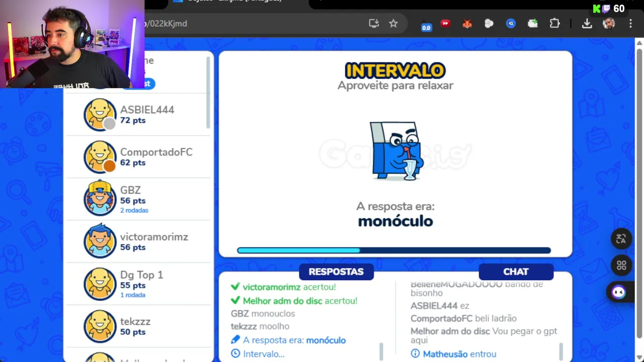Screen dimensions: 644x362
Task: Select ASBIEL444's avatar in the ranking
Action: 100,115
